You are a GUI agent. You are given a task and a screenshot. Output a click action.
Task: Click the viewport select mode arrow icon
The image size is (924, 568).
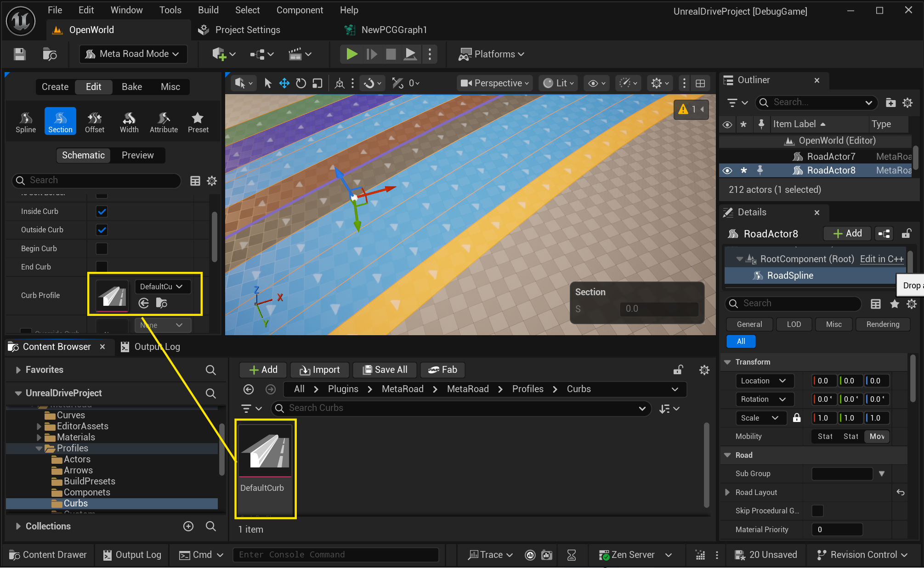(268, 83)
